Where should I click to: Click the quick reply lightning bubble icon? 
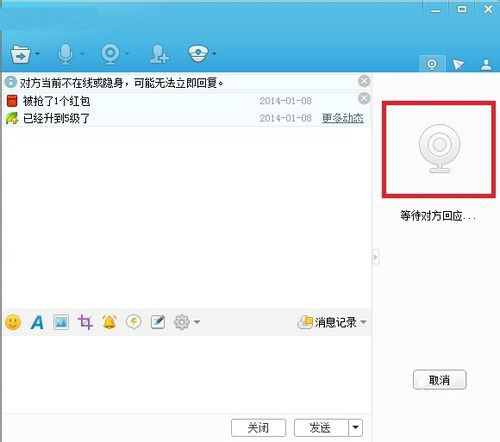(133, 322)
